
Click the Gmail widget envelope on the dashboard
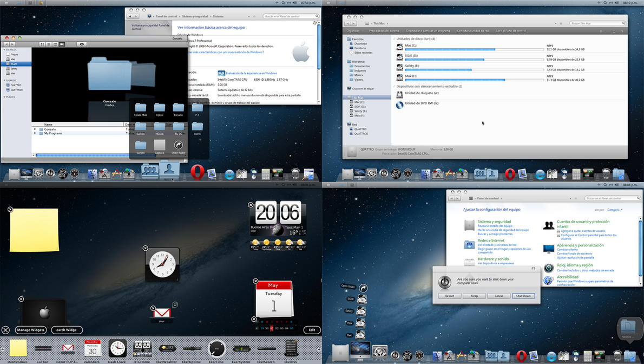click(162, 313)
